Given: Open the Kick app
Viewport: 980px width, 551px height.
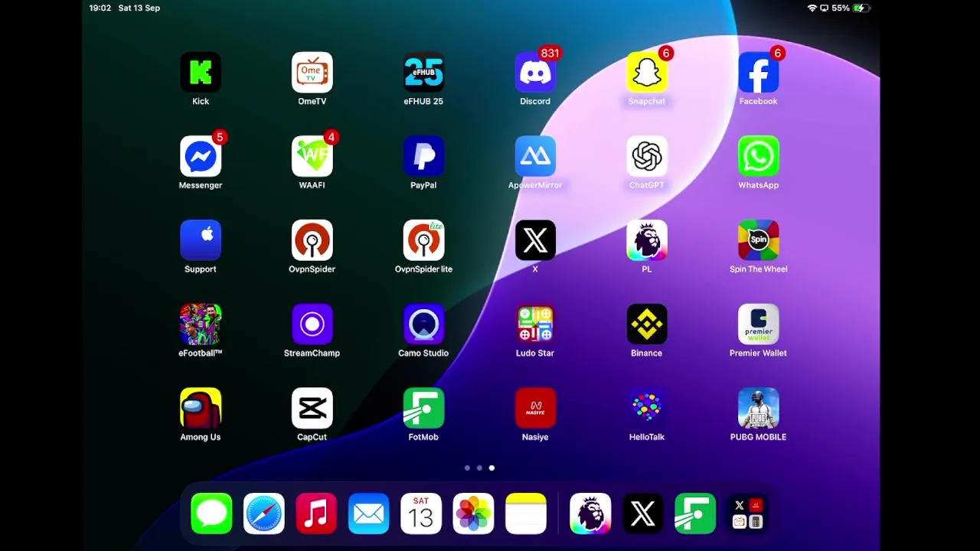Looking at the screenshot, I should pyautogui.click(x=201, y=73).
